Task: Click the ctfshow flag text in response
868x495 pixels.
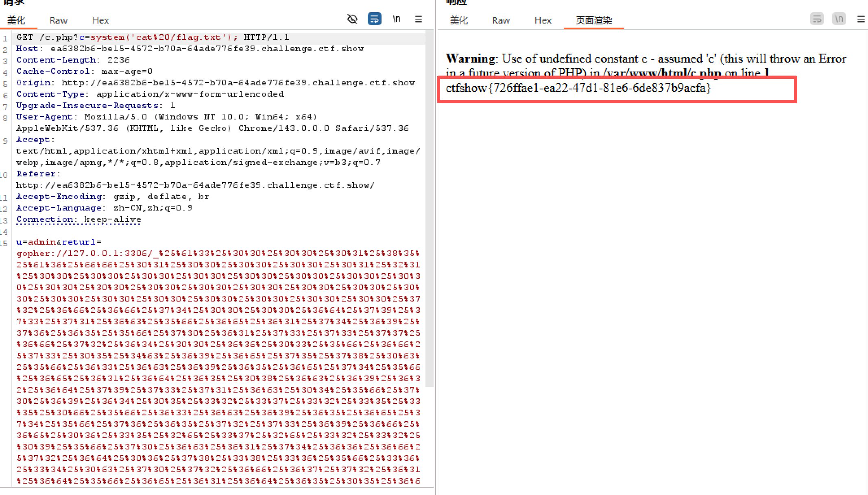Action: coord(578,88)
